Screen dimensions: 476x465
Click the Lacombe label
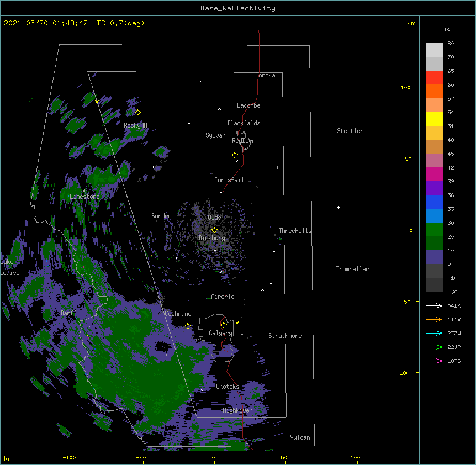click(248, 105)
